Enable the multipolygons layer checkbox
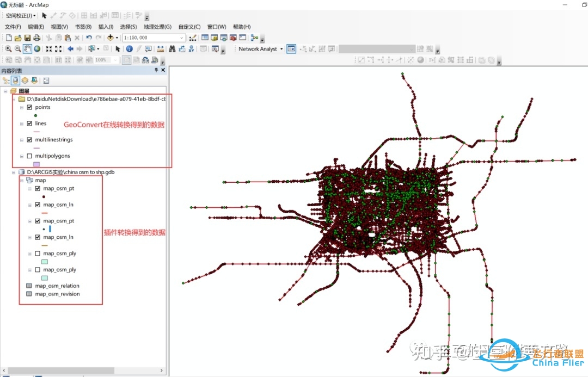The image size is (588, 377). 29,156
